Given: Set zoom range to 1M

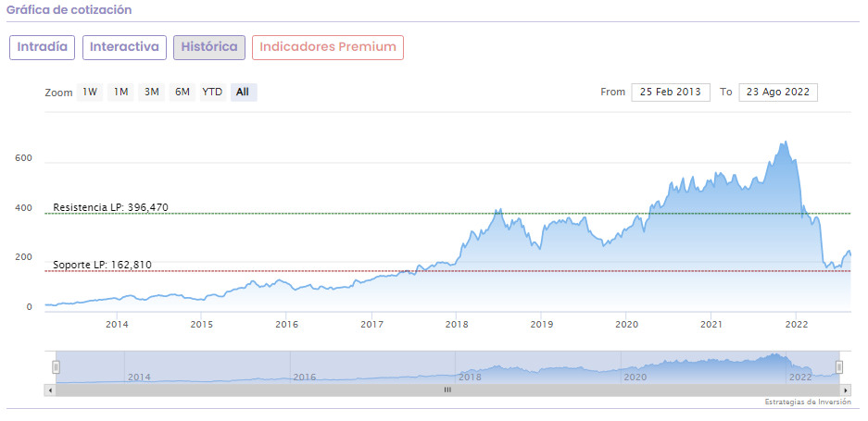Looking at the screenshot, I should point(120,93).
